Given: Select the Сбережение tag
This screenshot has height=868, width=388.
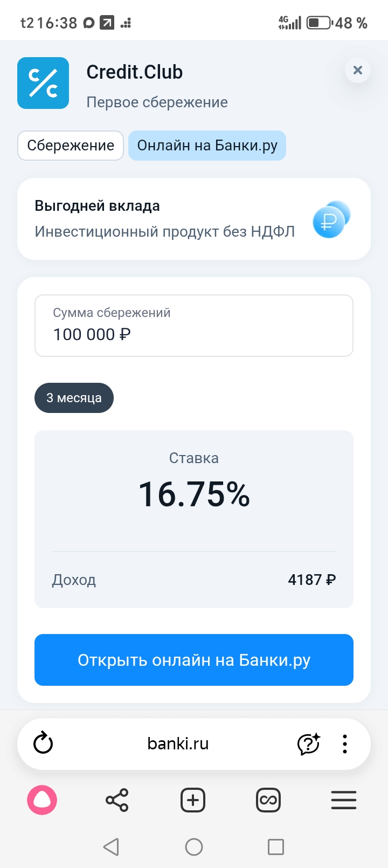Looking at the screenshot, I should (x=71, y=146).
